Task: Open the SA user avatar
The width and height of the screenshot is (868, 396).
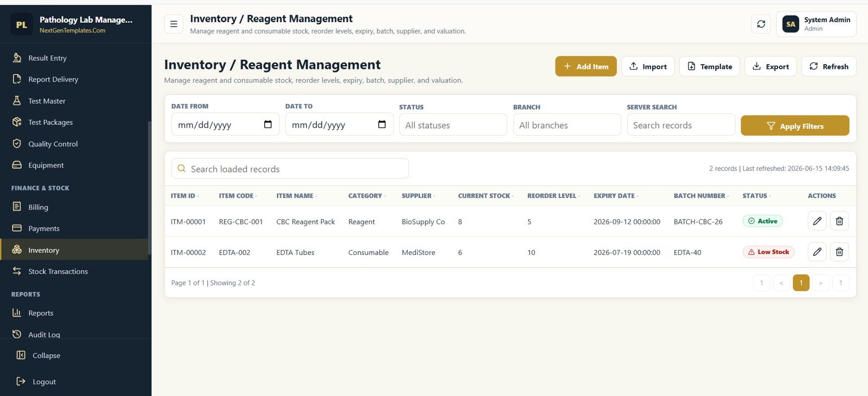Action: pos(791,24)
